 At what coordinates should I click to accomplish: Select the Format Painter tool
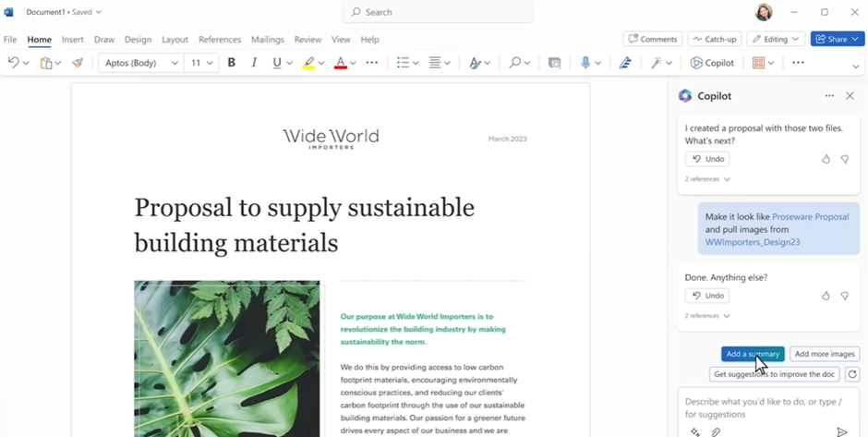(78, 63)
